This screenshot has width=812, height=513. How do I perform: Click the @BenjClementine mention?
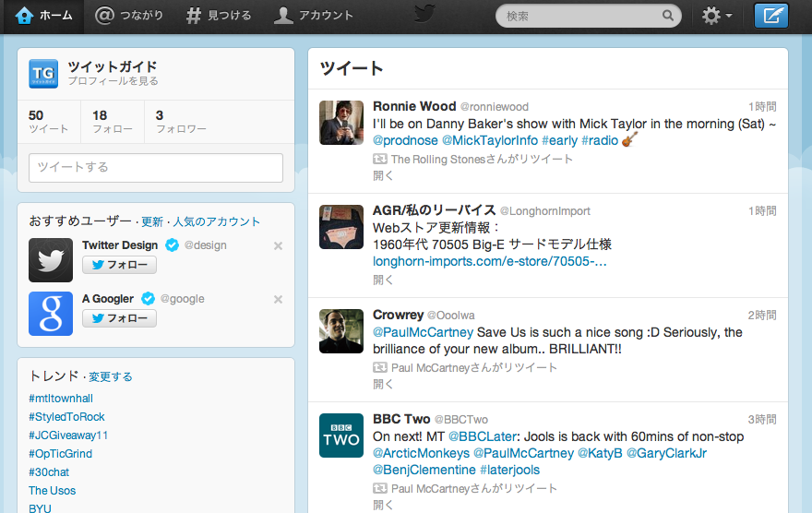coord(424,470)
